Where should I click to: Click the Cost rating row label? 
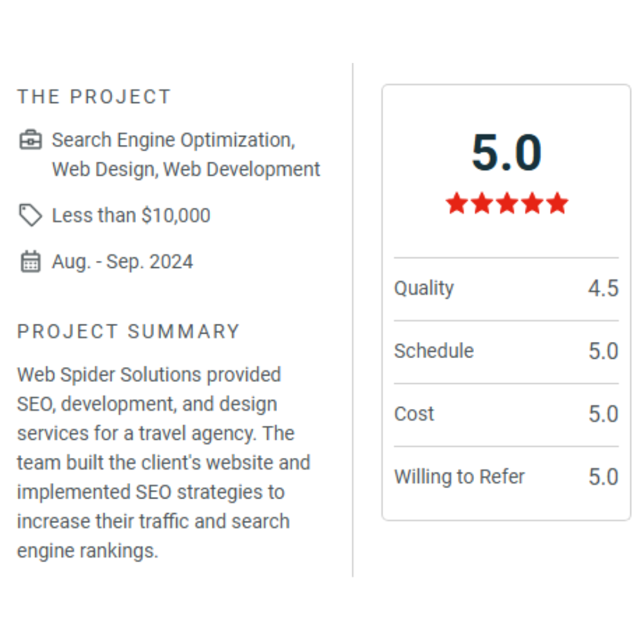point(414,413)
